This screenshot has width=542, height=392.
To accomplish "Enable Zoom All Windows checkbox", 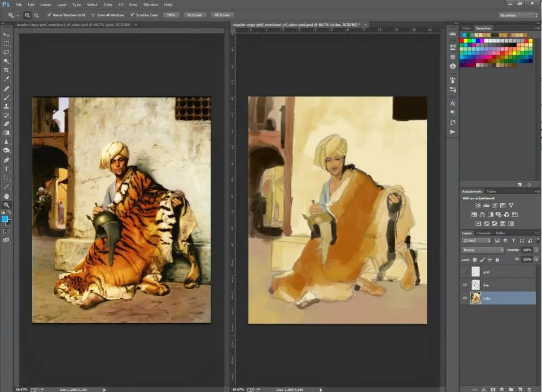I will click(x=93, y=15).
